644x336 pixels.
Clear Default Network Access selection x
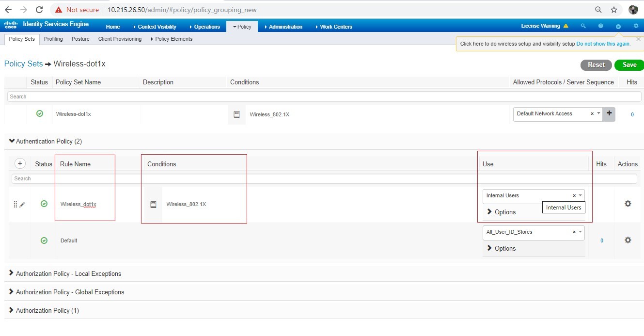592,114
